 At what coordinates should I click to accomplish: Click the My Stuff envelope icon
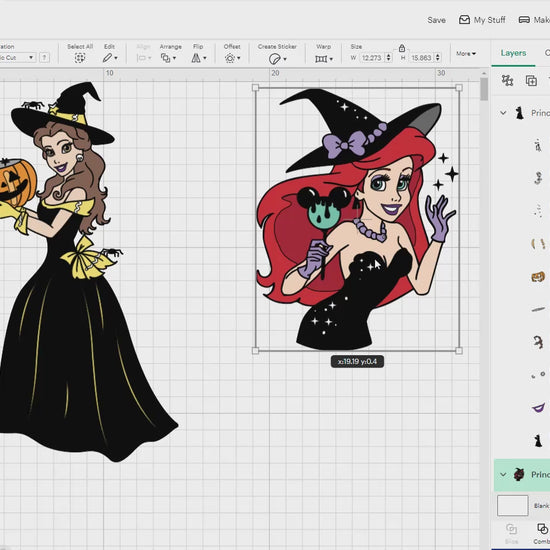tap(464, 20)
